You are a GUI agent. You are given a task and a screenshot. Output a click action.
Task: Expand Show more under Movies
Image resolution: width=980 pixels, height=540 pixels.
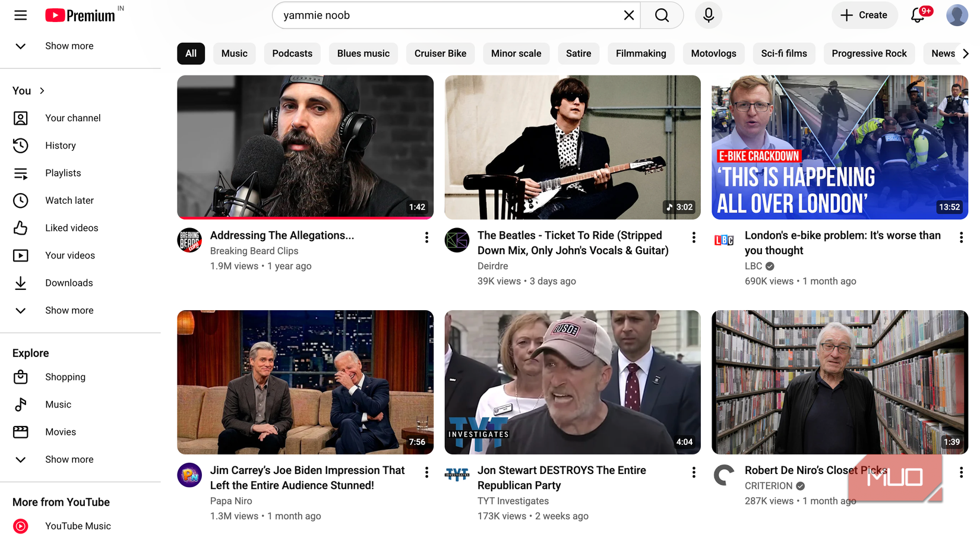(80, 459)
